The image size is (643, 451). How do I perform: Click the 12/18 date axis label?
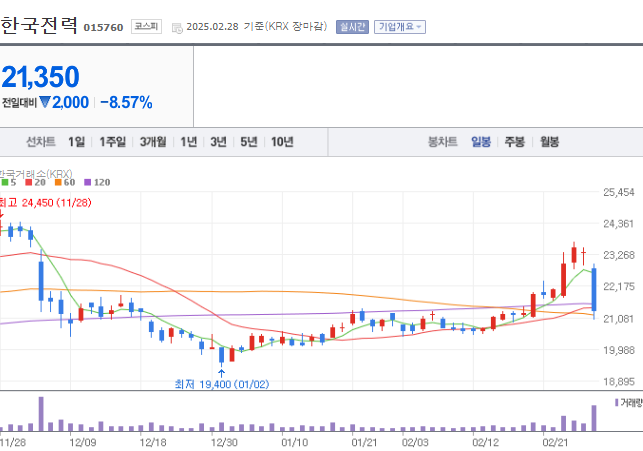pos(153,442)
